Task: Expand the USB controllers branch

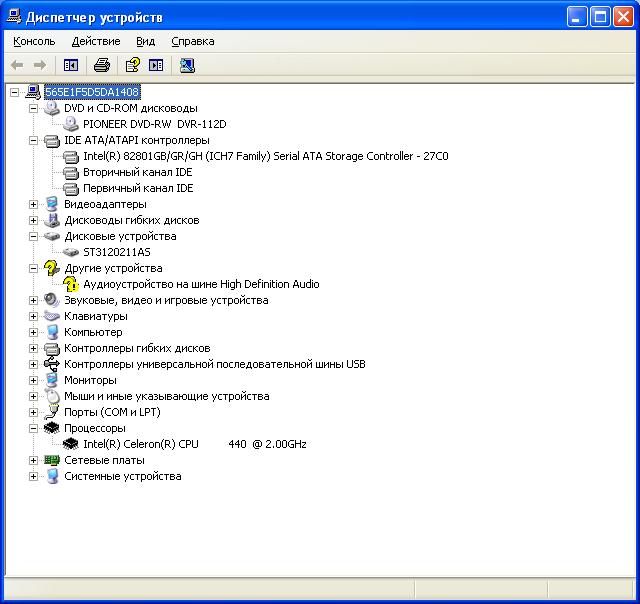Action: [x=33, y=364]
